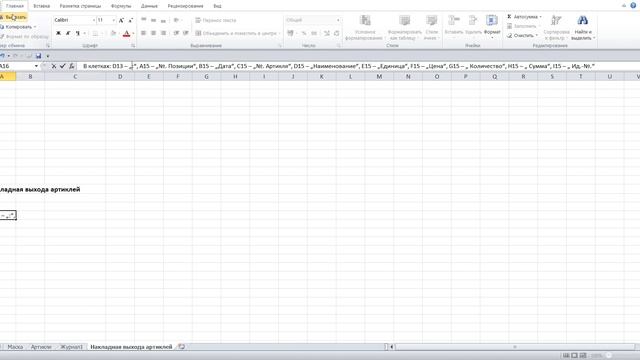Click the Автосумма button
Viewport: 640px width, 360px height.
coord(524,17)
